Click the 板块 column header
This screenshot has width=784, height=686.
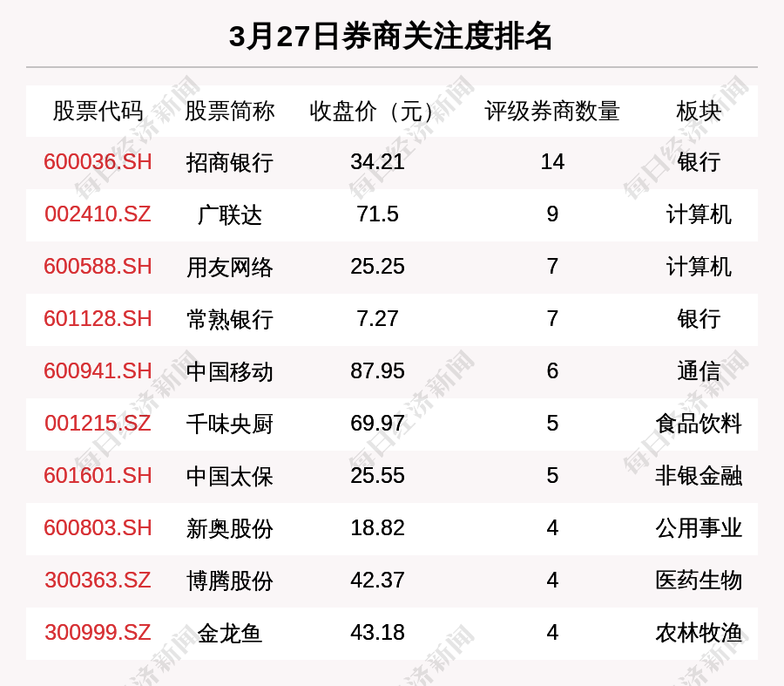(699, 111)
